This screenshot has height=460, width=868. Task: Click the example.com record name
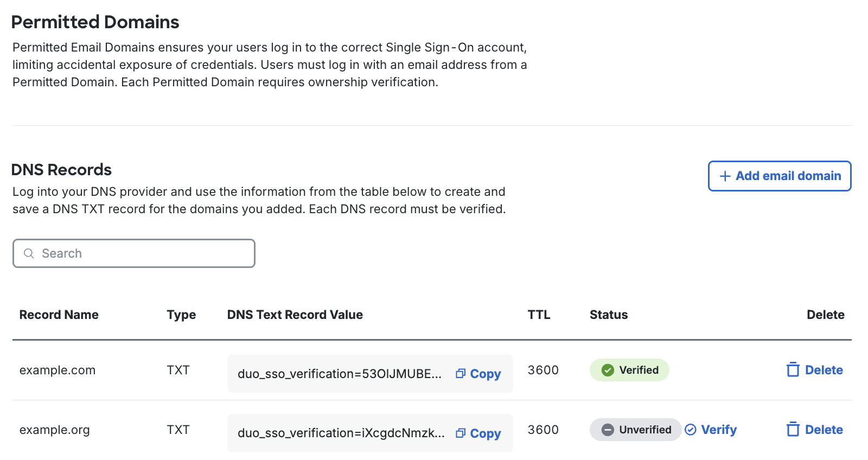tap(58, 370)
